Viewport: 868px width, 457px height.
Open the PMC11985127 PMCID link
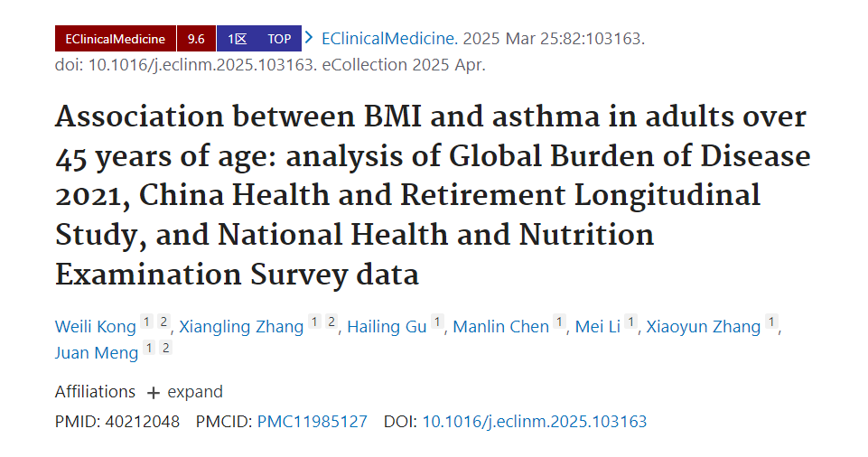point(313,422)
